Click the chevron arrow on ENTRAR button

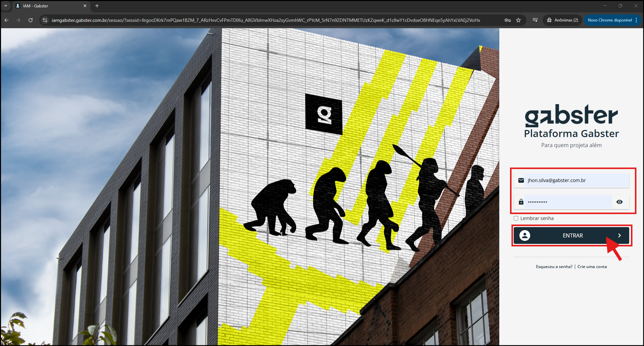coord(619,235)
